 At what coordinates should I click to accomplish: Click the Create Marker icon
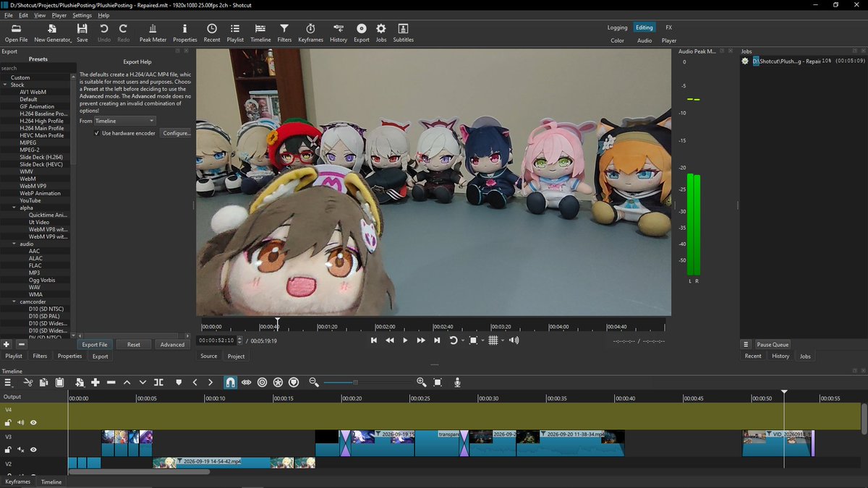[179, 382]
